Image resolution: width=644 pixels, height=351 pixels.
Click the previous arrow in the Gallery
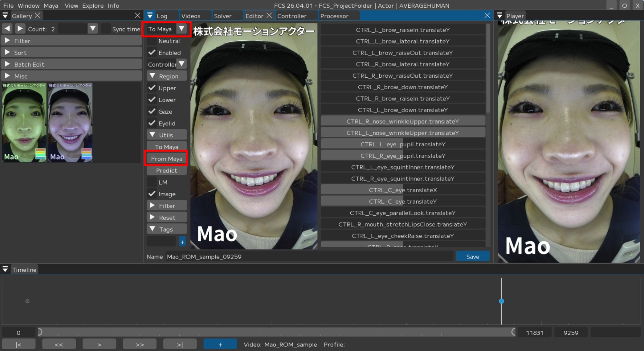[7, 29]
